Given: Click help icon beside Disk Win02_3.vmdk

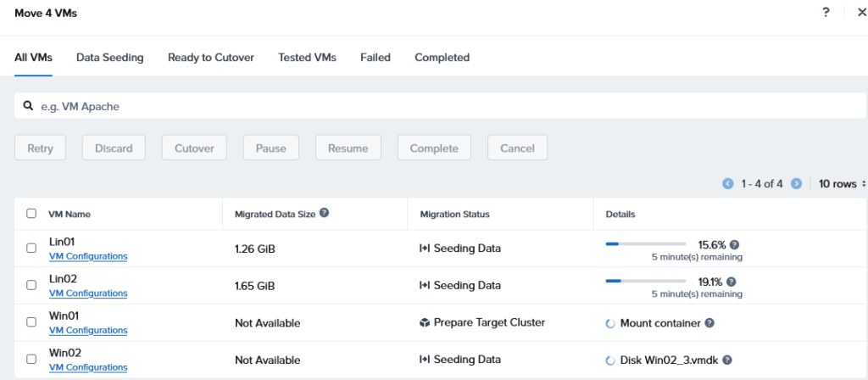Looking at the screenshot, I should tap(727, 360).
